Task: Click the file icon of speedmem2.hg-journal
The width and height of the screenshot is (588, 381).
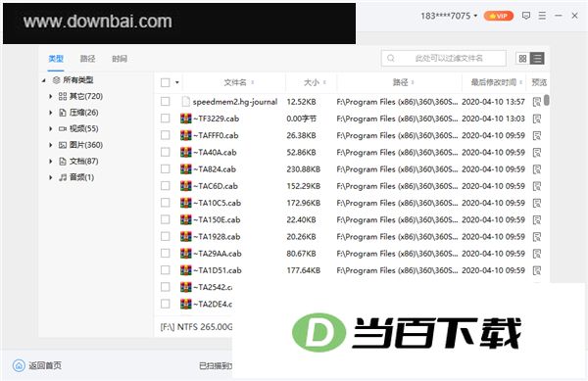Action: click(185, 102)
